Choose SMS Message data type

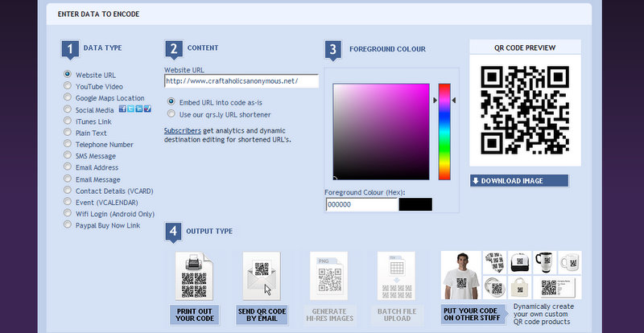[x=68, y=155]
